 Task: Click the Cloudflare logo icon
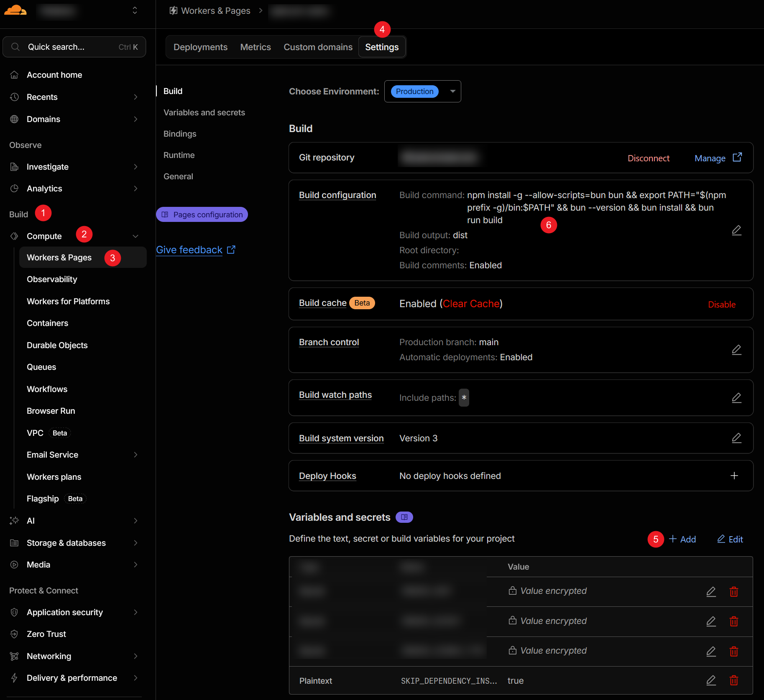point(15,10)
